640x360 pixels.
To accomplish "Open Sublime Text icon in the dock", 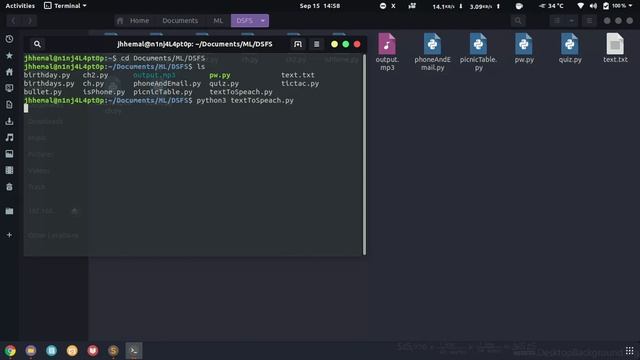I will coord(113,351).
